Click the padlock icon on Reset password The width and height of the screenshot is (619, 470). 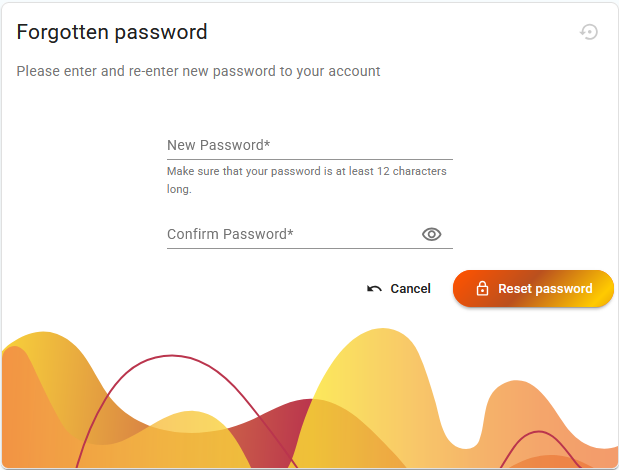coord(482,288)
